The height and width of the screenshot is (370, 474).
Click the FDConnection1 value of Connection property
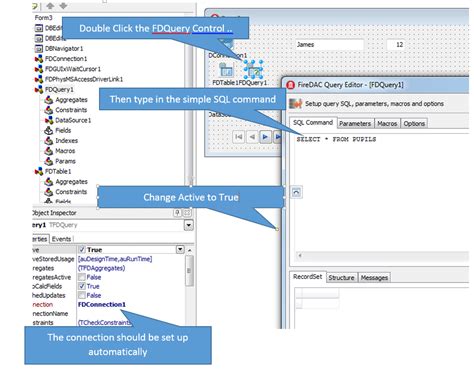tap(102, 305)
